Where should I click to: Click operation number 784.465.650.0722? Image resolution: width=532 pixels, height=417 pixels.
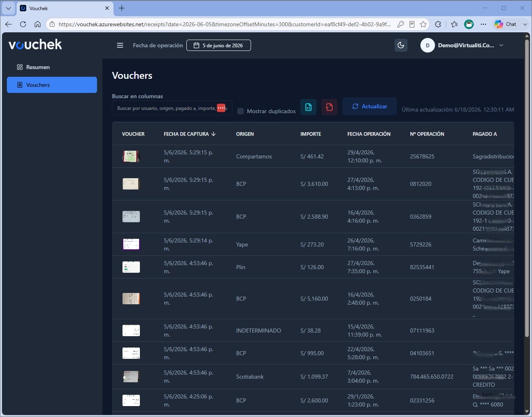click(x=432, y=377)
